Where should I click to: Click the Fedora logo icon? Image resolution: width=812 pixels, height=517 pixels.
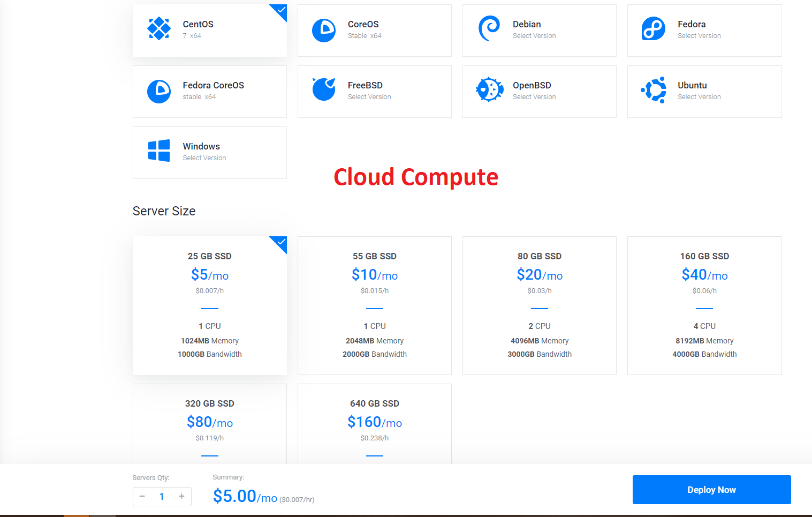[654, 29]
